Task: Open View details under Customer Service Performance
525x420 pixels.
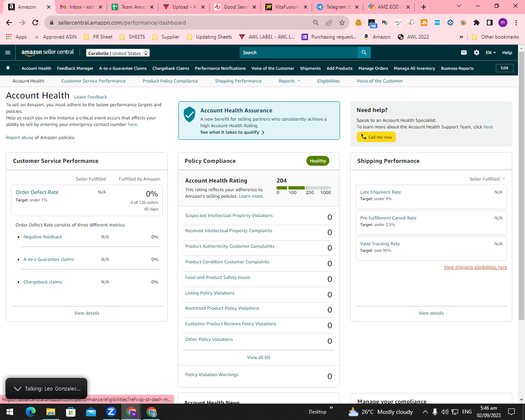Action: click(x=87, y=313)
